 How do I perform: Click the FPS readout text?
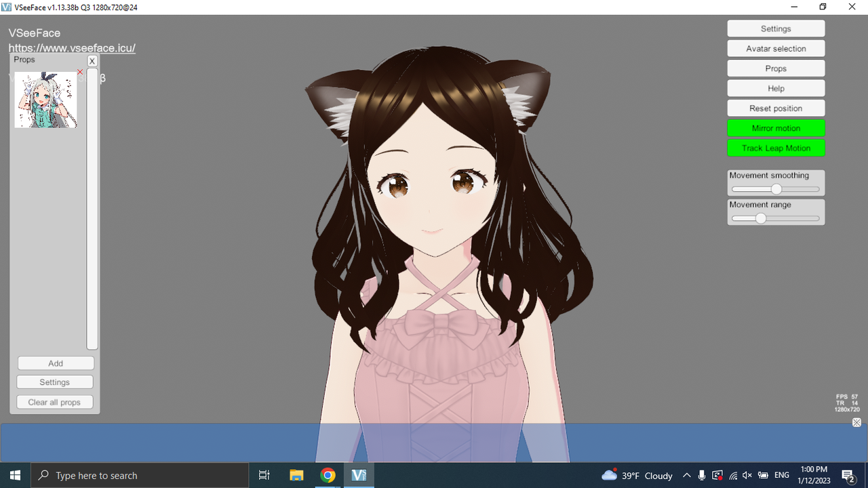tap(847, 396)
